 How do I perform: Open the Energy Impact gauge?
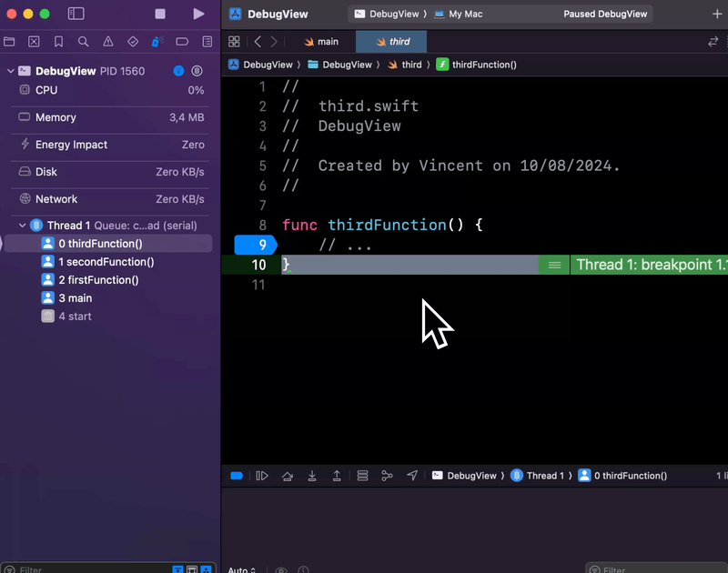[111, 145]
